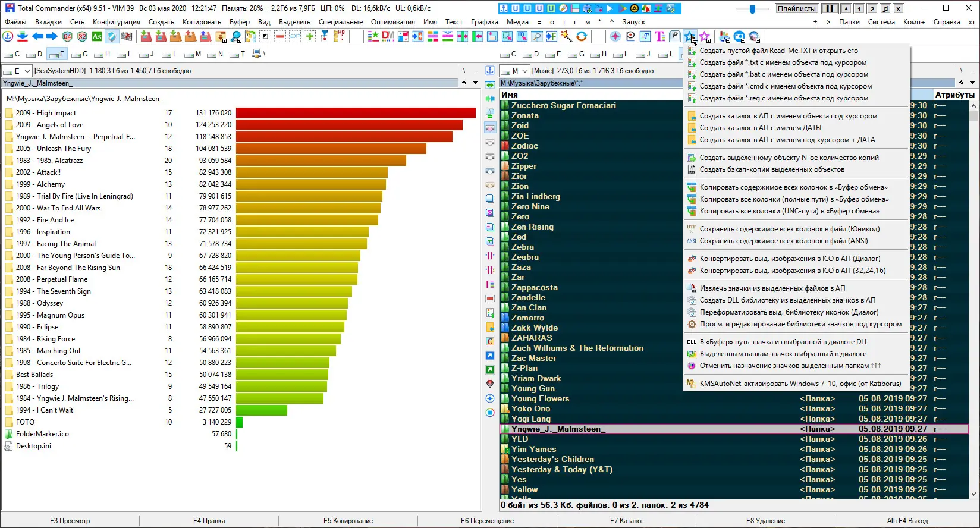Viewport: 980px width, 528px height.
Task: Click the blue back arrow toolbar icon
Action: point(37,37)
